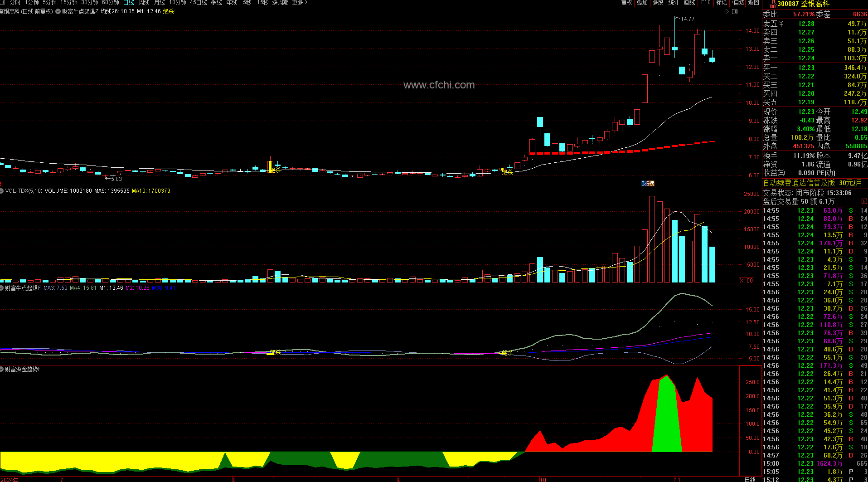The image size is (868, 482).
Task: Open the window icon at the top-left corner
Action: (x=3, y=3)
